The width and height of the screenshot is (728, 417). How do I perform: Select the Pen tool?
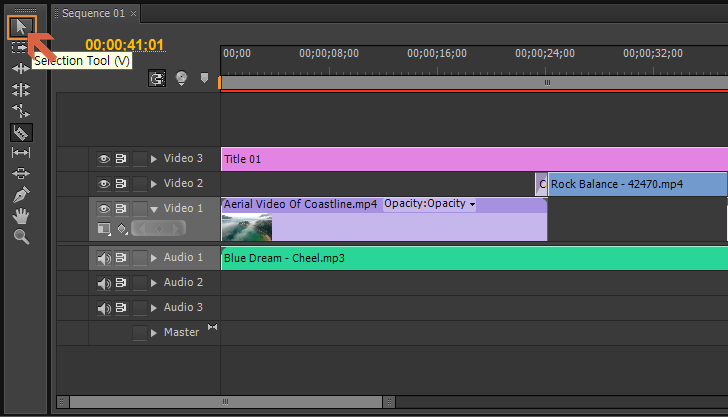21,194
